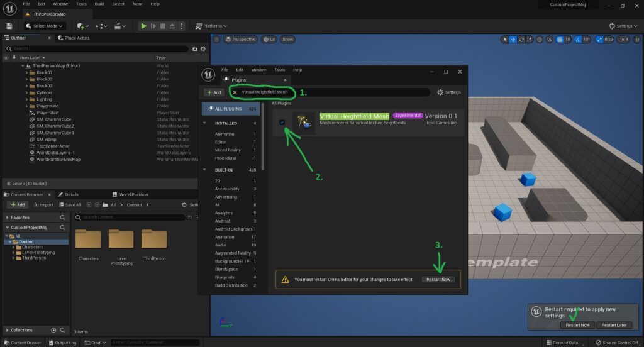644x347 pixels.
Task: Activate the viewport Rotate tool
Action: click(x=521, y=40)
